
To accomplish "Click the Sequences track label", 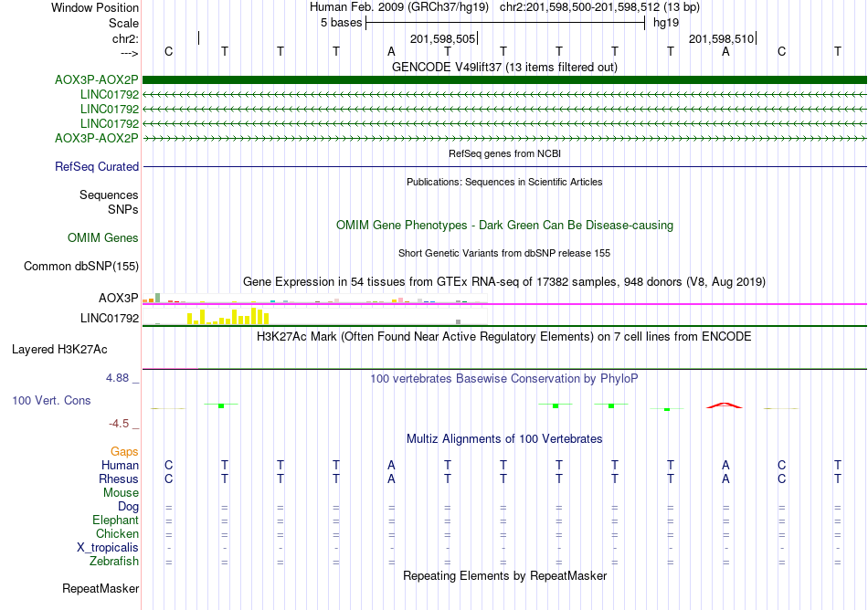I will [x=109, y=195].
